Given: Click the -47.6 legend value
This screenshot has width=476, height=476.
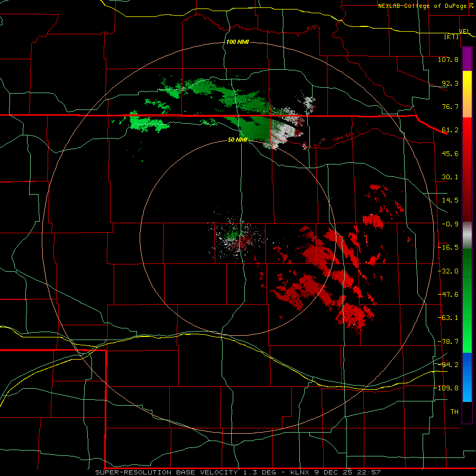Looking at the screenshot, I should coord(448,295).
